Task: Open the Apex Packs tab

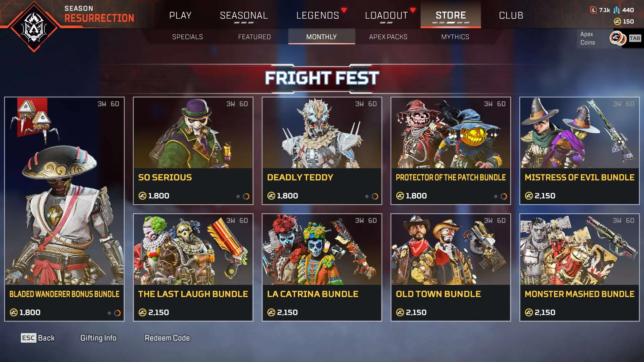Action: point(388,37)
